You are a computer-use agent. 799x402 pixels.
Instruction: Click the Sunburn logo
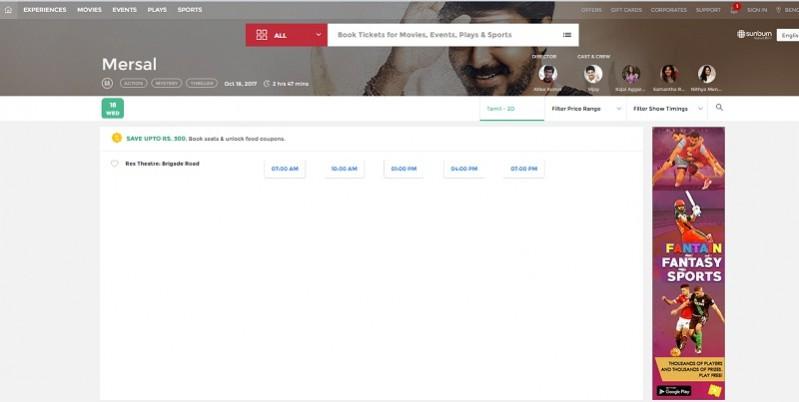tap(754, 34)
